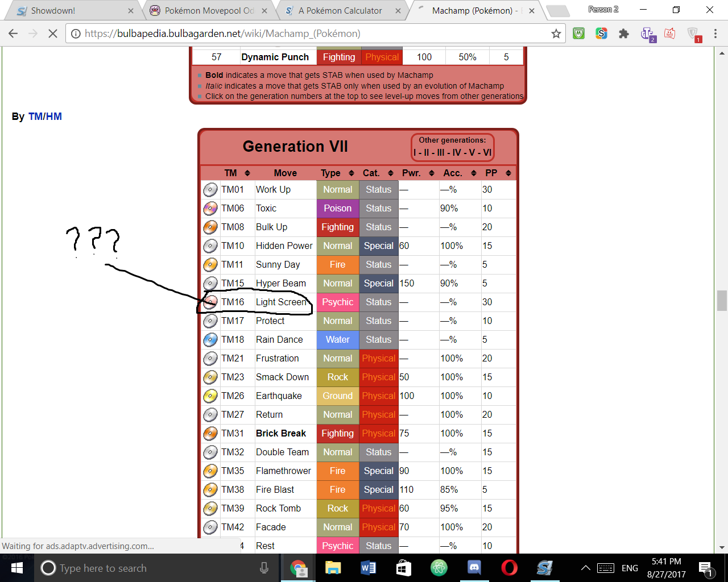Click the S extension icon in toolbar
Viewport: 728px width, 582px height.
click(601, 34)
